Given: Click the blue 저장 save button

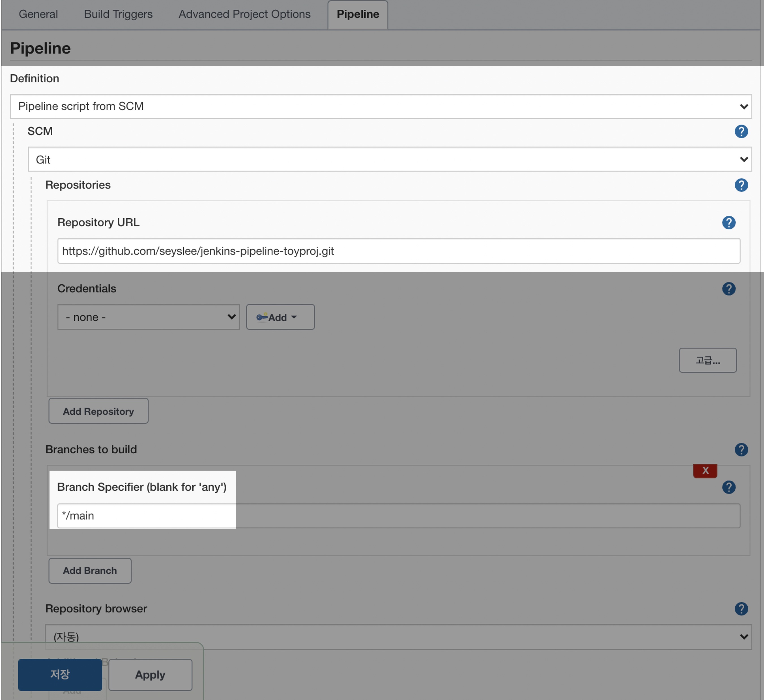Looking at the screenshot, I should point(60,674).
